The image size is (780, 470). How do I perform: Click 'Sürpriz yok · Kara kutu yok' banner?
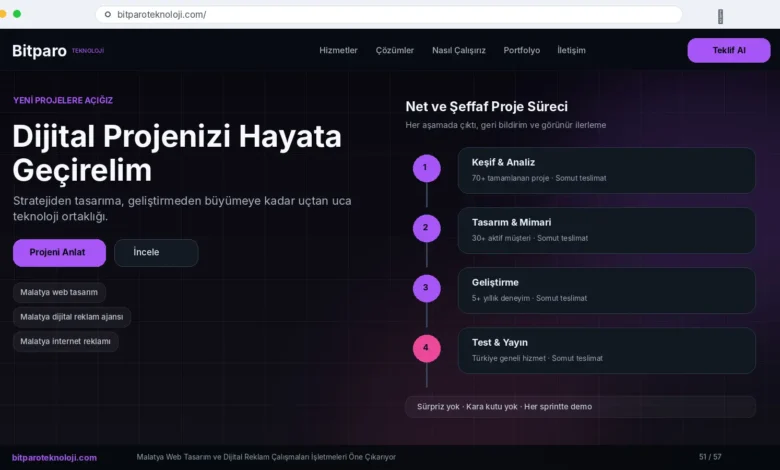(581, 407)
